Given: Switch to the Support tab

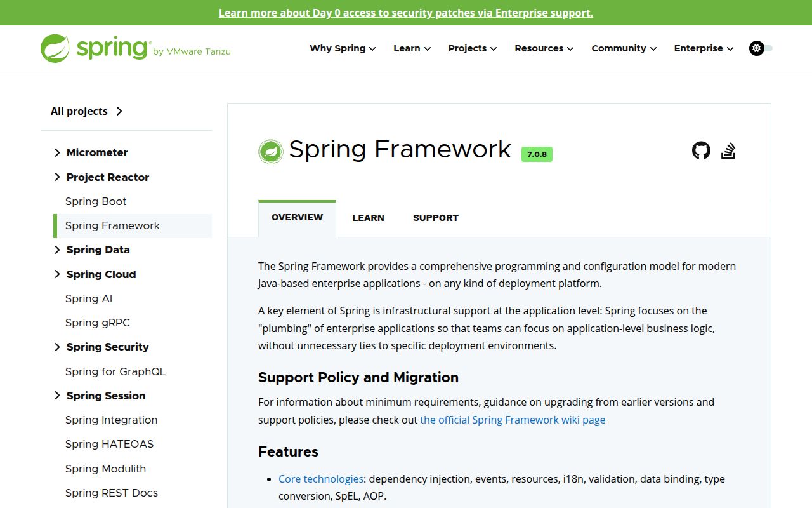Looking at the screenshot, I should (436, 218).
